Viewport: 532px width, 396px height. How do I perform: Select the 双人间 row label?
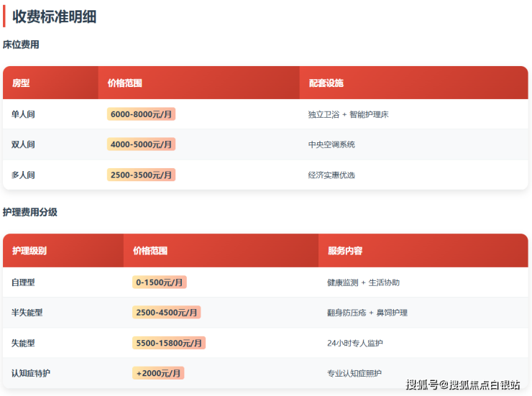tap(23, 144)
